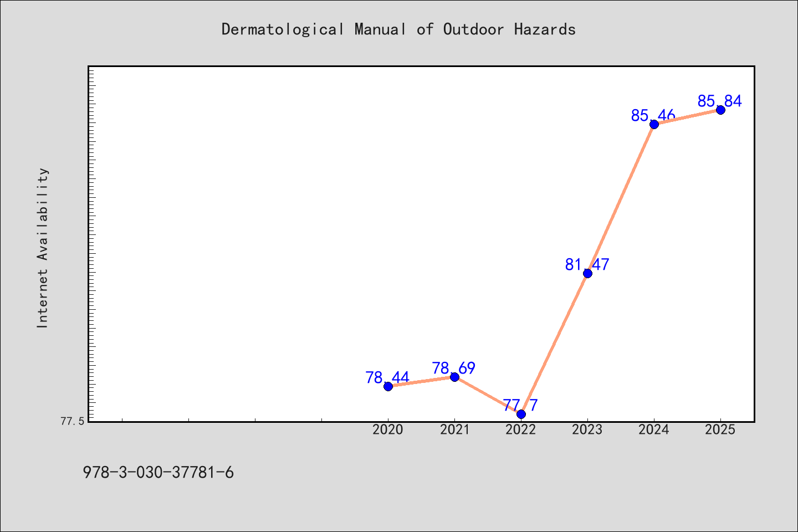This screenshot has width=798, height=532.
Task: Click the x-axis tick label 2024
Action: [x=654, y=429]
